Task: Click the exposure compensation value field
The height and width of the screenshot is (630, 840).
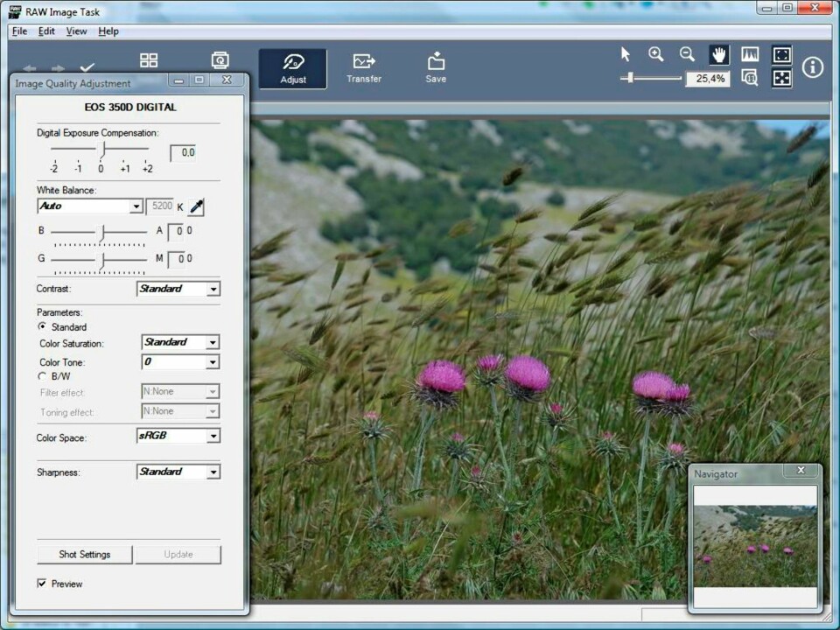Action: 183,152
